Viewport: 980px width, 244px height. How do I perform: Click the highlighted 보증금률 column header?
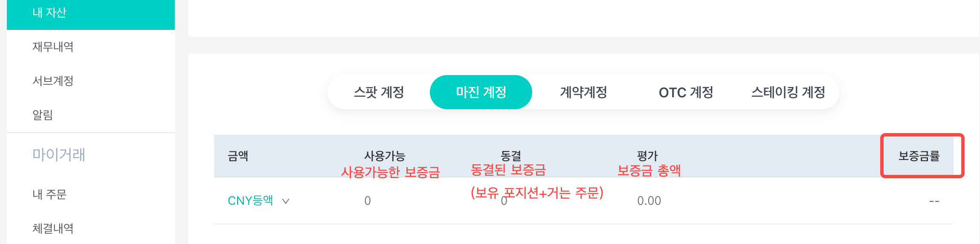(919, 156)
